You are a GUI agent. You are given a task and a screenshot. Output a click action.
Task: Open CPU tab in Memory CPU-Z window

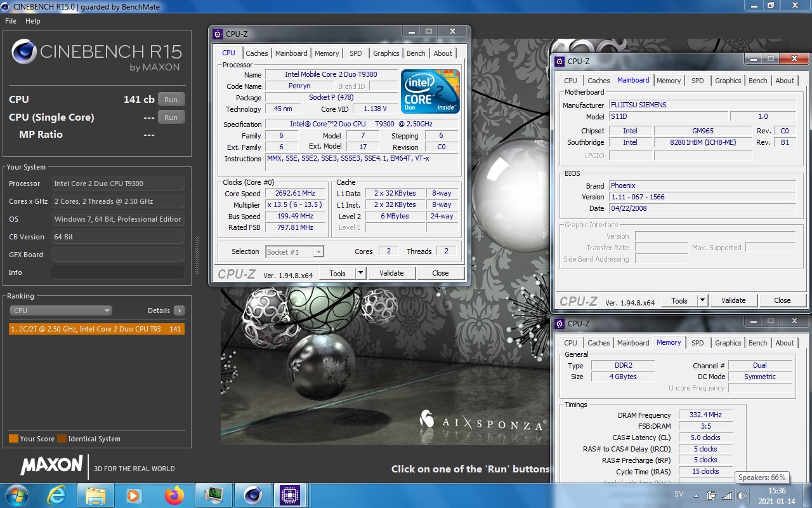(571, 343)
